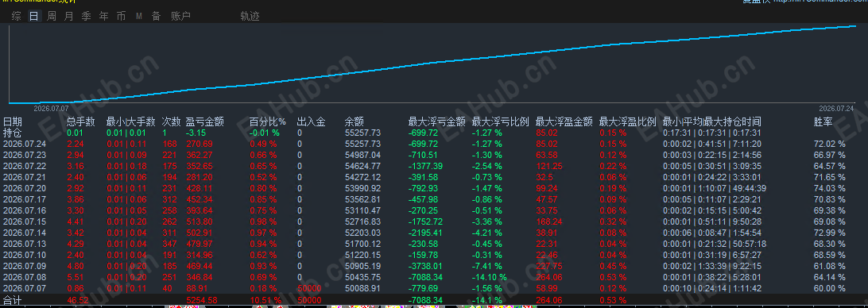Click total percentage value 10.51 %
Screen dimensions: 868x308
(x=265, y=300)
